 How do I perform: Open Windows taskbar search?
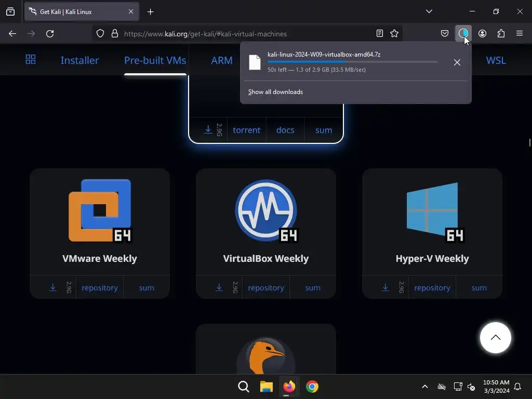(x=244, y=387)
